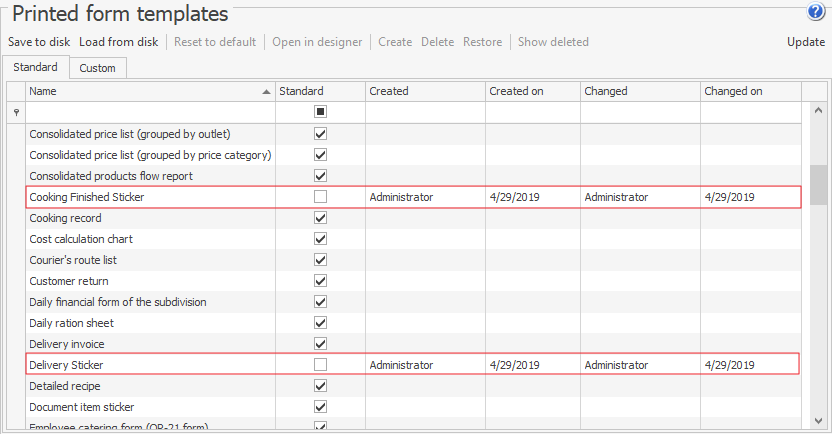The height and width of the screenshot is (434, 832).
Task: Toggle Standard checkbox for Cooking Finished Sticker
Action: click(321, 197)
